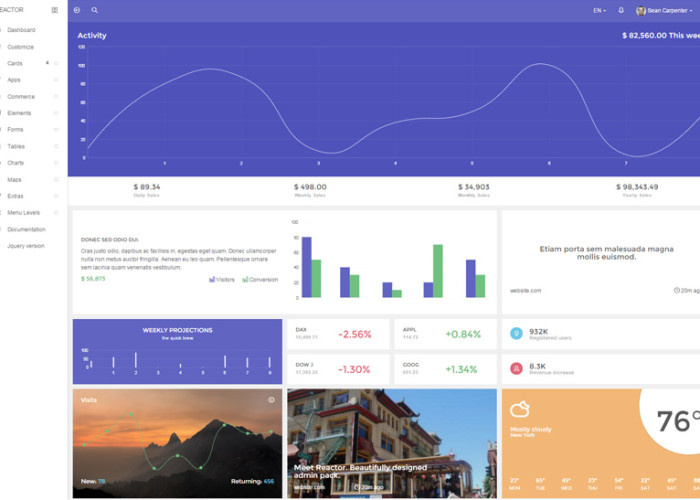Open the GOOG +1.34% stock card
Screen dimensions: 700x500
click(x=446, y=369)
